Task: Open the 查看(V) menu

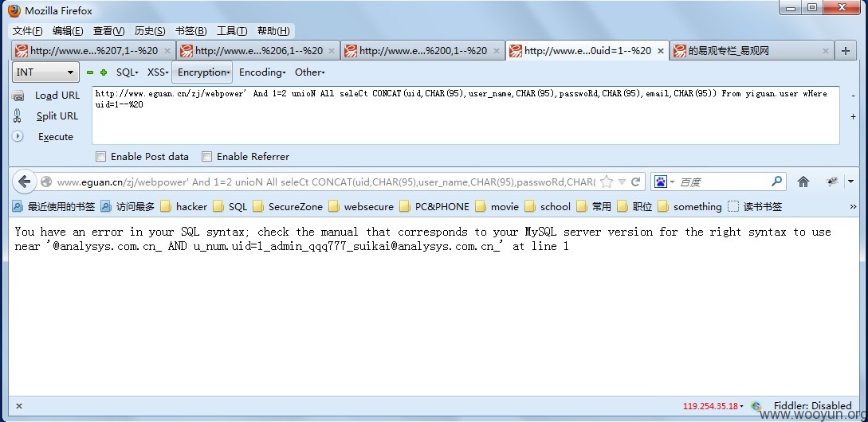Action: coord(108,31)
